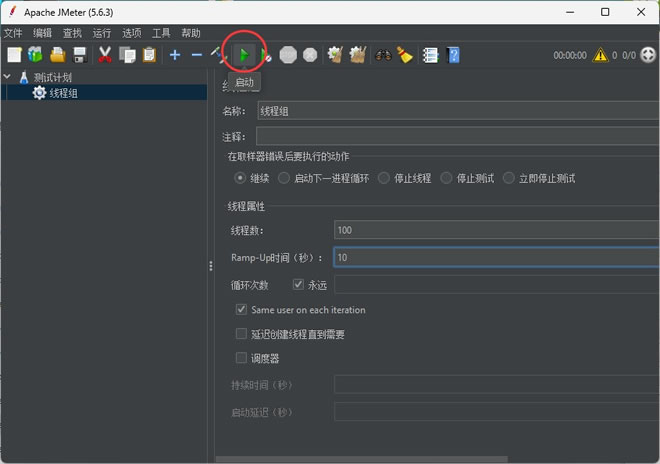Enable 延迟创建线程直到需要 checkbox
Screen dimensions: 660x464
click(x=241, y=334)
